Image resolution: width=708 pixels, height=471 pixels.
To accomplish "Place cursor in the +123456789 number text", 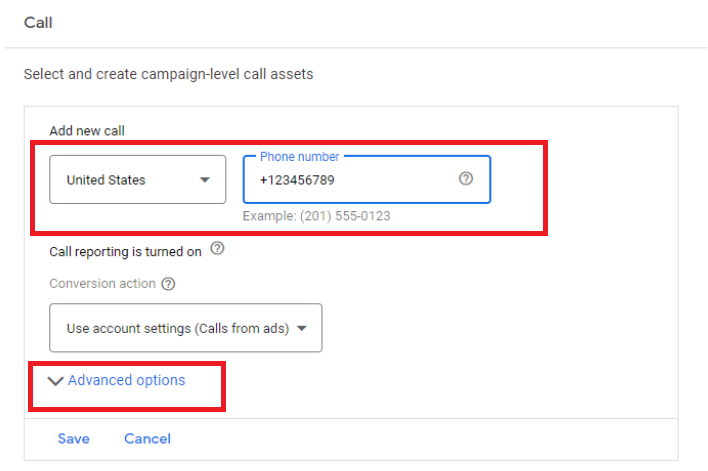I will 297,180.
